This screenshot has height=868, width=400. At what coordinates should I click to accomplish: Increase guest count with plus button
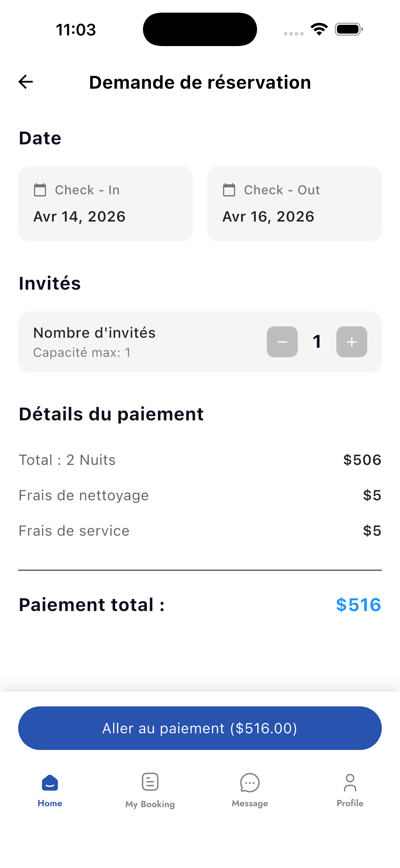coord(352,342)
